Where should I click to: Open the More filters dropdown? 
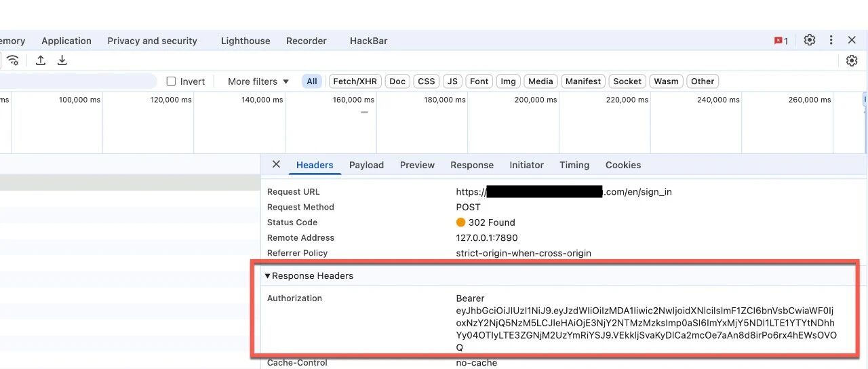258,81
